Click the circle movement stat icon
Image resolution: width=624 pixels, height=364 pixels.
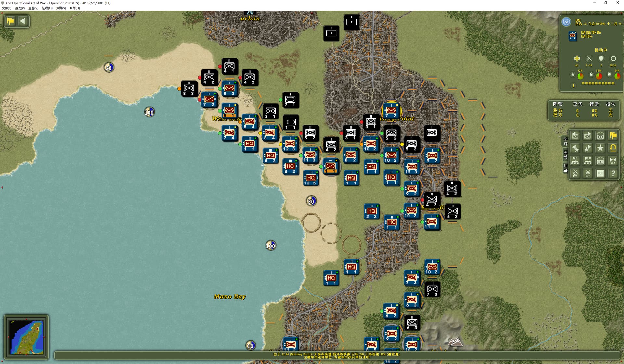[x=613, y=59]
